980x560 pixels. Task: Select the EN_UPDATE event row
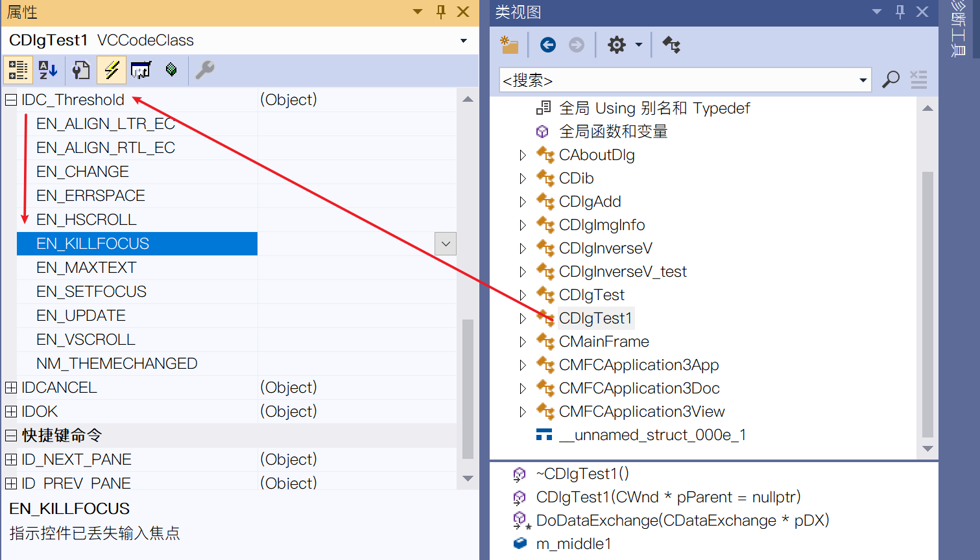(237, 316)
